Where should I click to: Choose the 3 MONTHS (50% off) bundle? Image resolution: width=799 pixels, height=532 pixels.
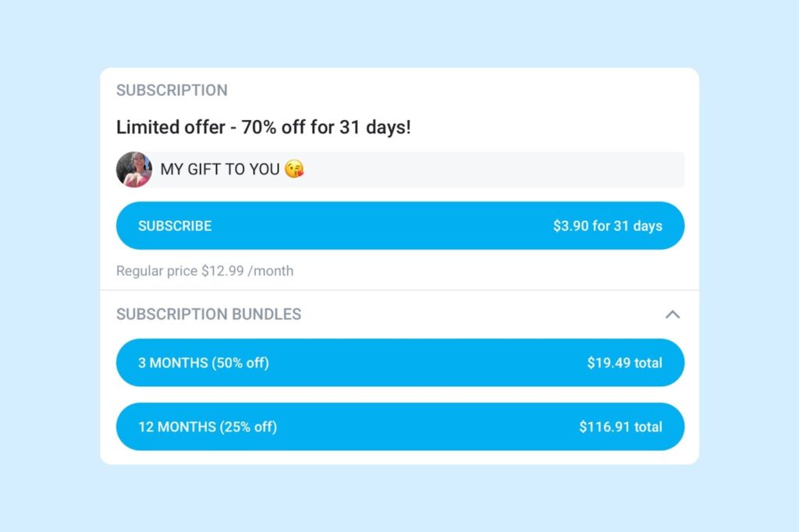point(204,363)
